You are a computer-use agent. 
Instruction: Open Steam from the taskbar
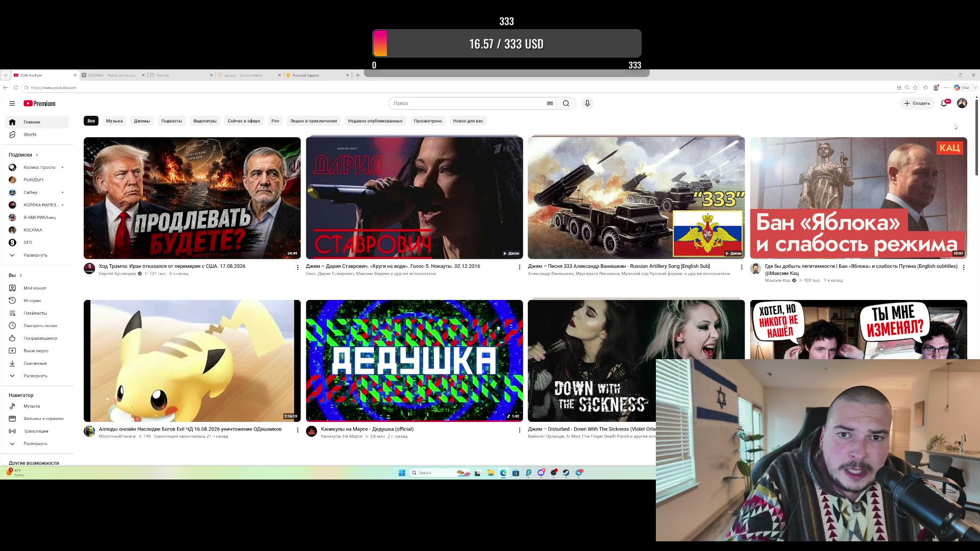tap(566, 473)
